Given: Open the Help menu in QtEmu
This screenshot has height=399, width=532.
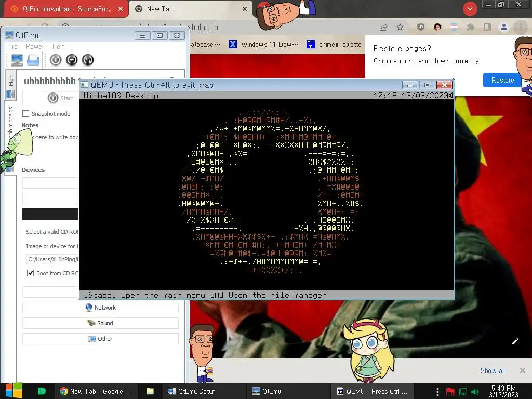Looking at the screenshot, I should [x=58, y=46].
